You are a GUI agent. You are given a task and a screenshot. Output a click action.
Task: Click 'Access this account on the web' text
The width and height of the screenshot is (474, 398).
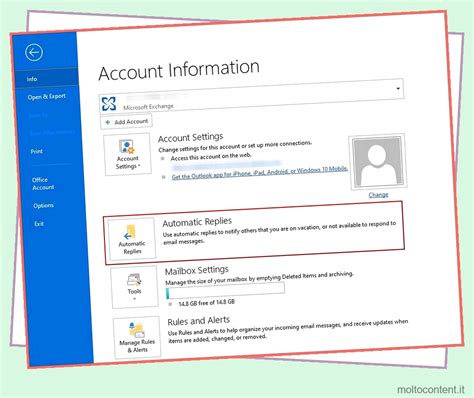tap(211, 157)
